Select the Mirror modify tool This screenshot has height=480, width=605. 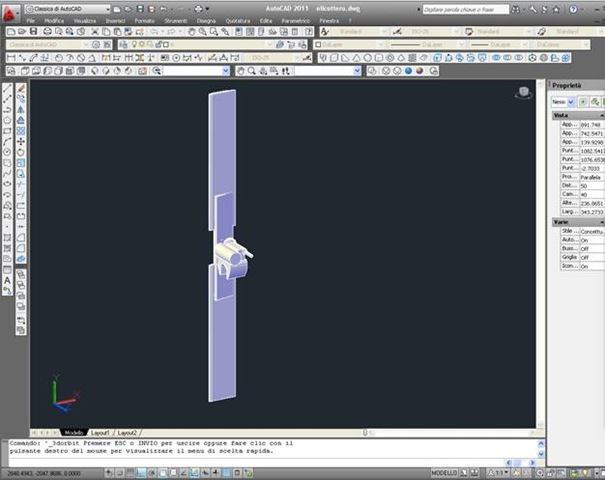[x=21, y=110]
